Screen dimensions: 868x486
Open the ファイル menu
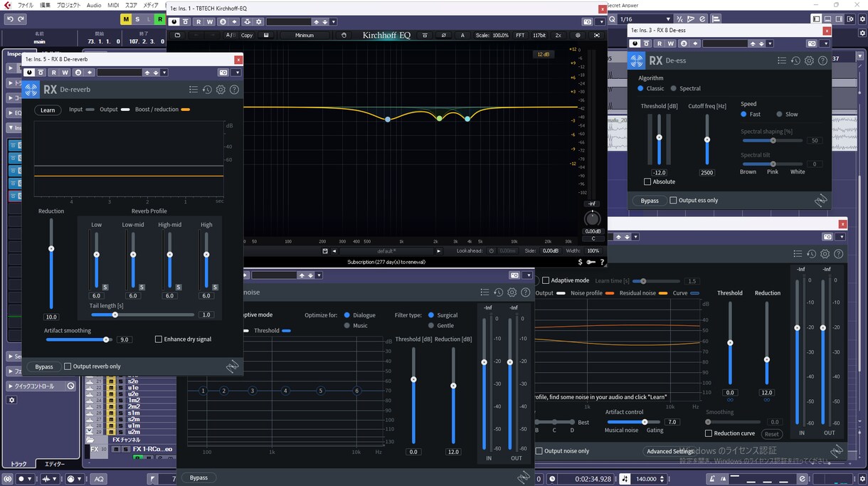(25, 5)
